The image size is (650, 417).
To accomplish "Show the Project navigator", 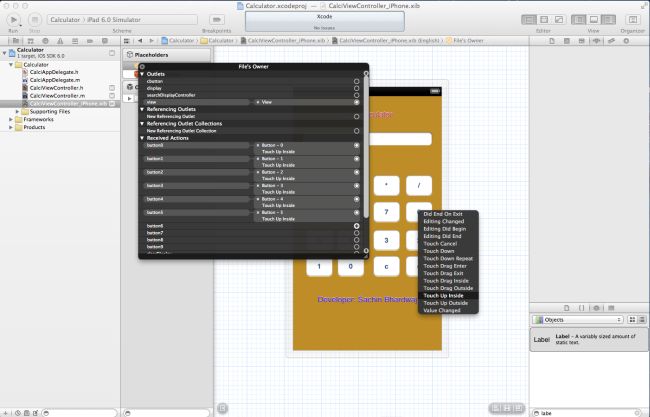I will click(x=16, y=41).
